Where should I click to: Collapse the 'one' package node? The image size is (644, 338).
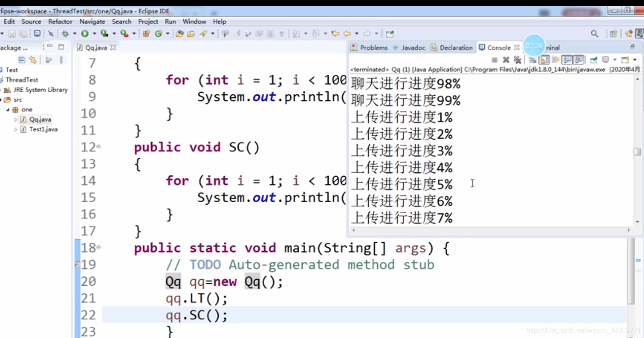point(8,110)
